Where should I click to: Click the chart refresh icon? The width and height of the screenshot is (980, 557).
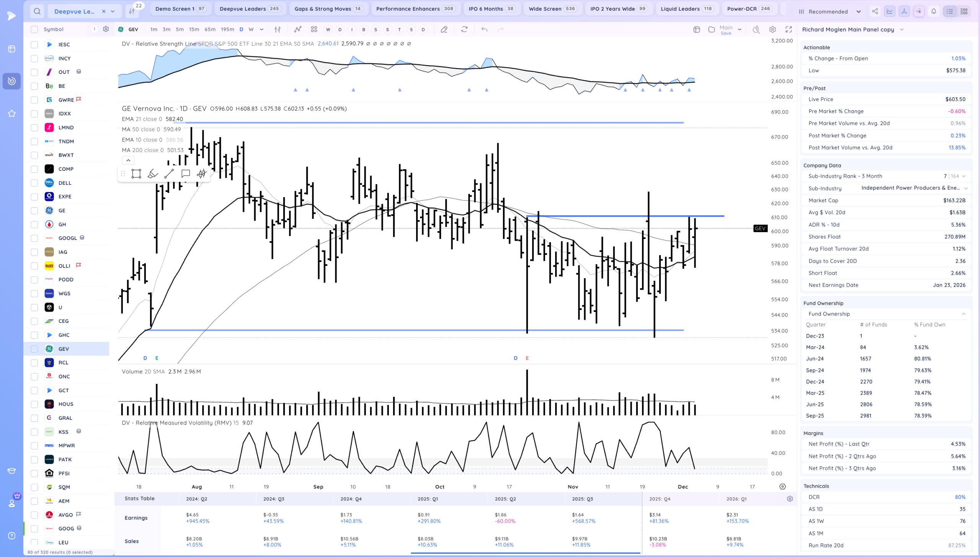(464, 29)
